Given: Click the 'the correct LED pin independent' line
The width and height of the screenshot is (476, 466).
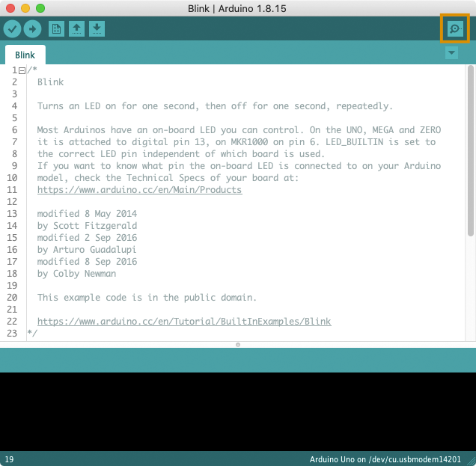Looking at the screenshot, I should pyautogui.click(x=181, y=154).
